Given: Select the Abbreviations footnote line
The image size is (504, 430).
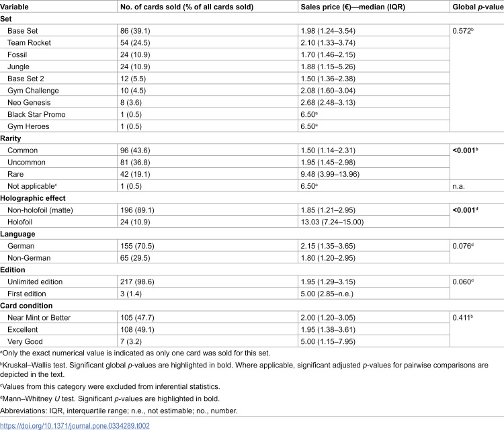Looking at the screenshot, I should click(x=119, y=411).
